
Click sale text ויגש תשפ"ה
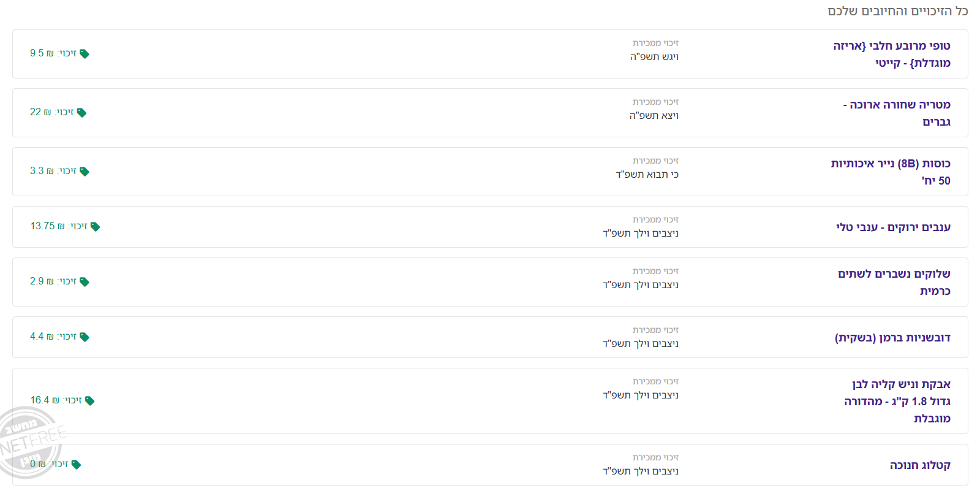(654, 56)
